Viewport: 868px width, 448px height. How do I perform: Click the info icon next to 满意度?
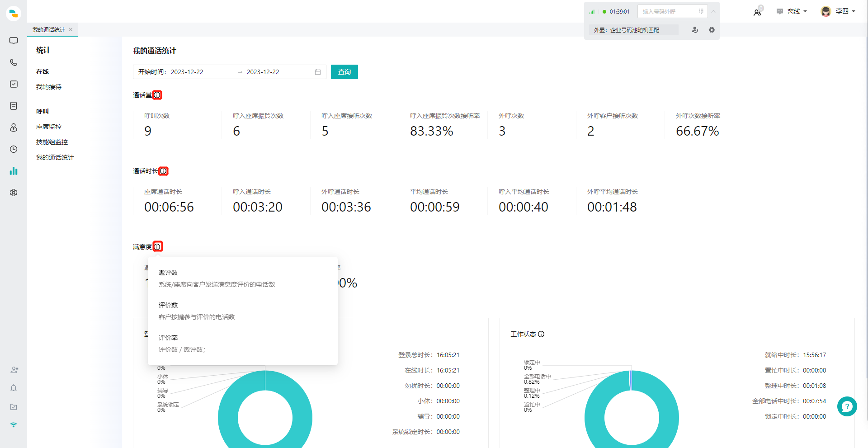(157, 246)
